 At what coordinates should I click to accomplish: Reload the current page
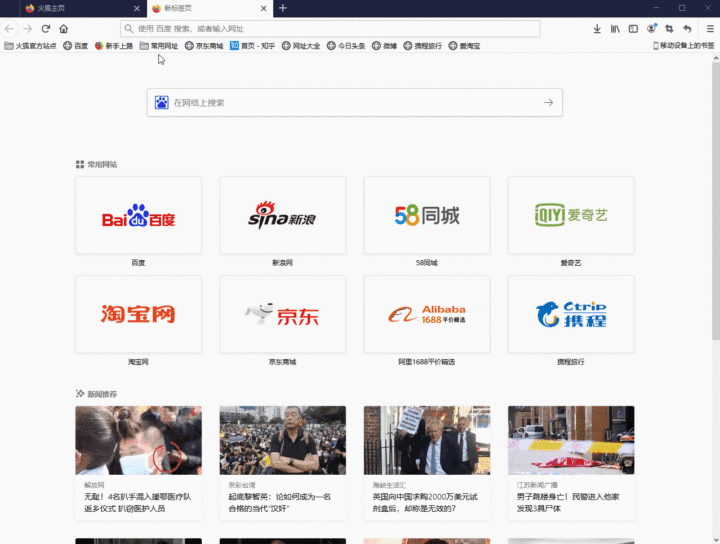[x=45, y=29]
